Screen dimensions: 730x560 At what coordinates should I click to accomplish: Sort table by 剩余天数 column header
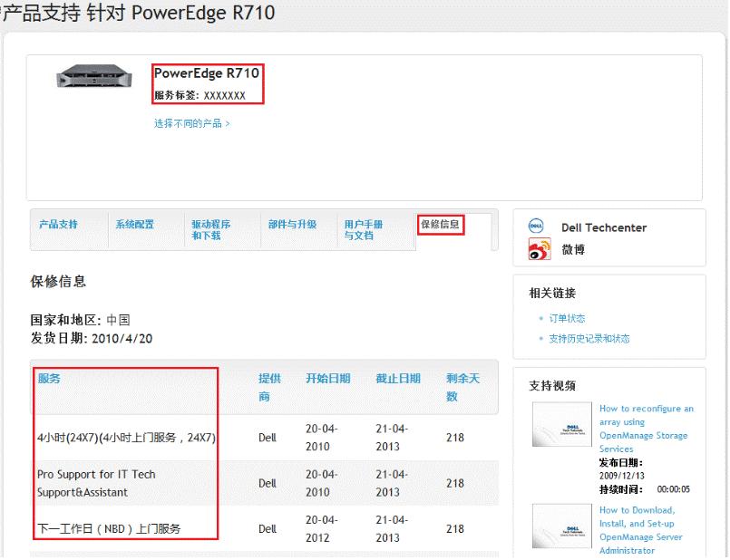click(462, 388)
